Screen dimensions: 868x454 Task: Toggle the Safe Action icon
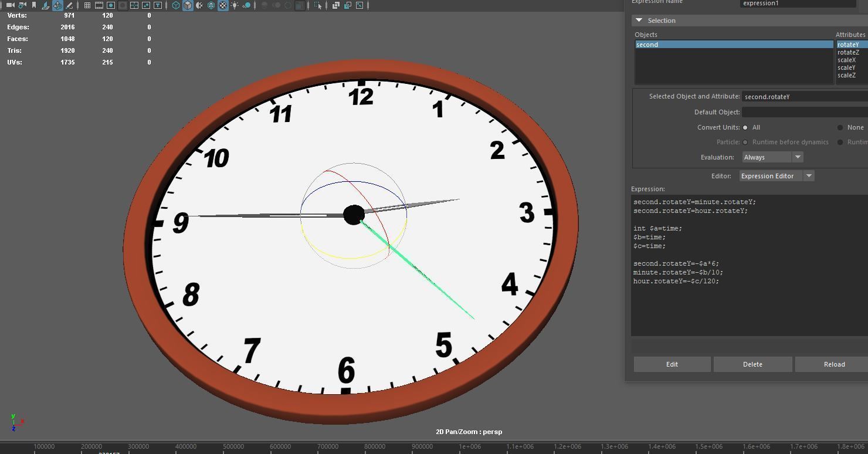pyautogui.click(x=146, y=5)
